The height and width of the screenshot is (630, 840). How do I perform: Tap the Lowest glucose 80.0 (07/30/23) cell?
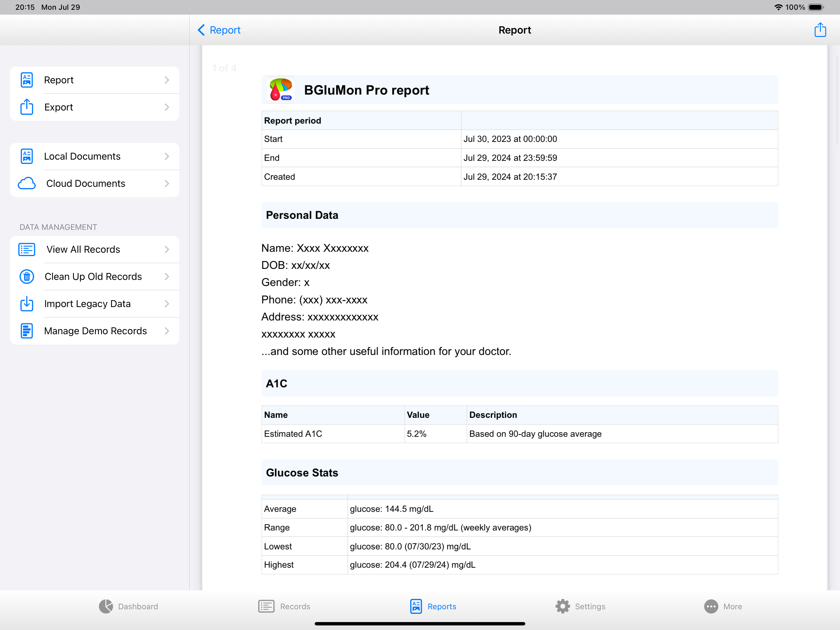tap(563, 546)
